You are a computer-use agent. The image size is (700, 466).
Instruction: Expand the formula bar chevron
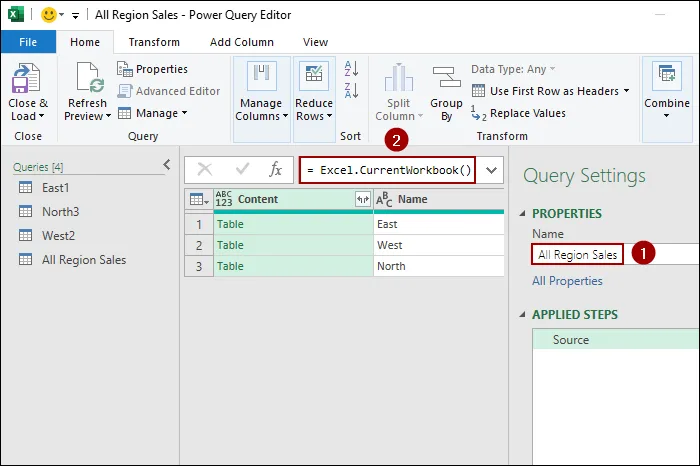[491, 170]
